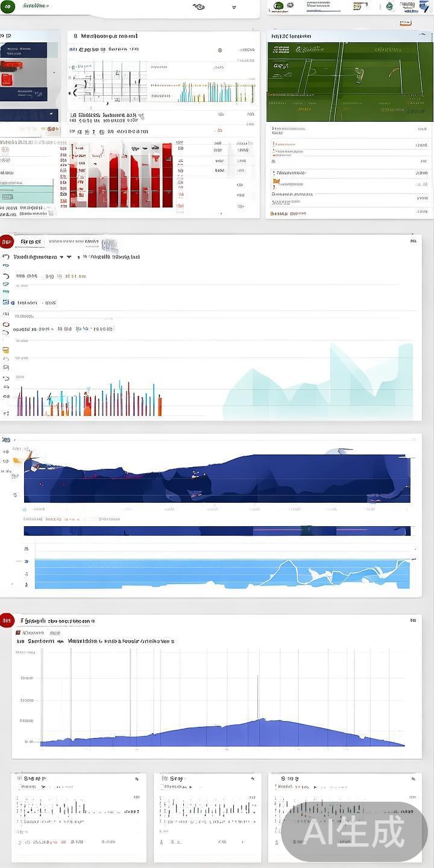Image resolution: width=434 pixels, height=868 pixels.
Task: Click the soccer field visualization
Action: click(x=350, y=81)
